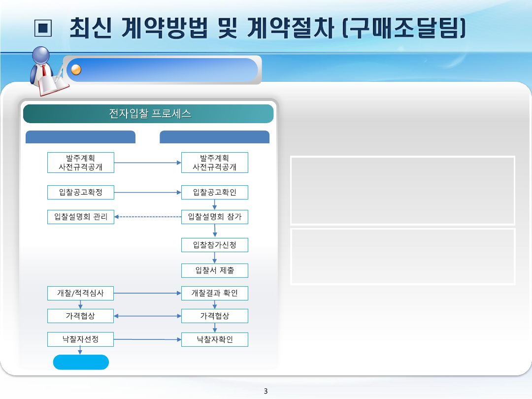Click the orange circle bullet icon
This screenshot has width=532, height=399.
[x=76, y=70]
